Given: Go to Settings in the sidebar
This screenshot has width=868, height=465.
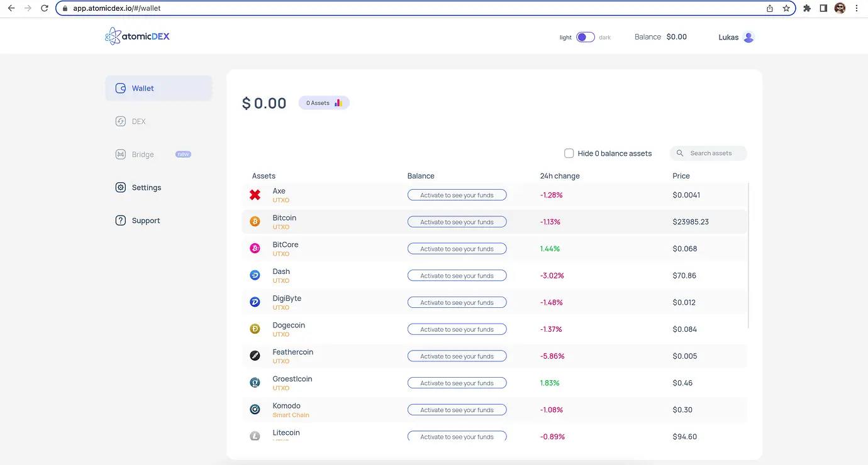Looking at the screenshot, I should pos(146,187).
